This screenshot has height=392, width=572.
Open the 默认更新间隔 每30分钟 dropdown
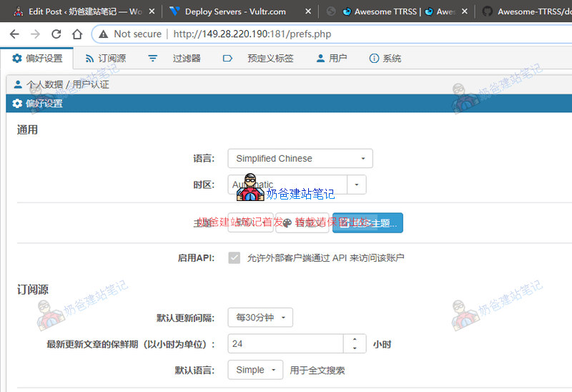260,318
